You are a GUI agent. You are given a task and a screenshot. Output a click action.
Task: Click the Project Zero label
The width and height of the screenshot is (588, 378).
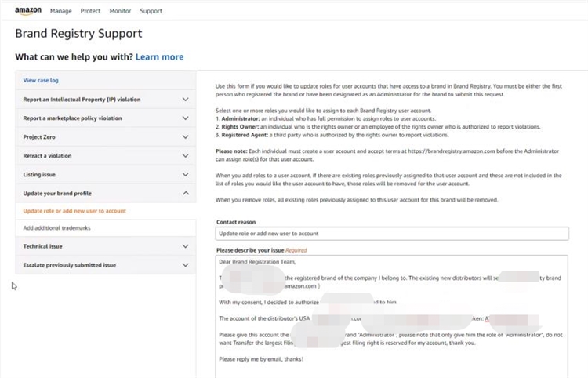tap(39, 137)
